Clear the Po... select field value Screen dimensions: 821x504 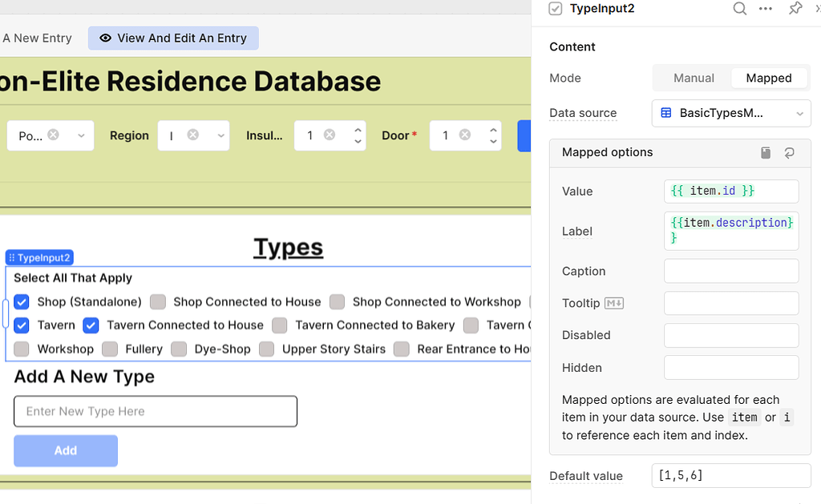pyautogui.click(x=54, y=135)
